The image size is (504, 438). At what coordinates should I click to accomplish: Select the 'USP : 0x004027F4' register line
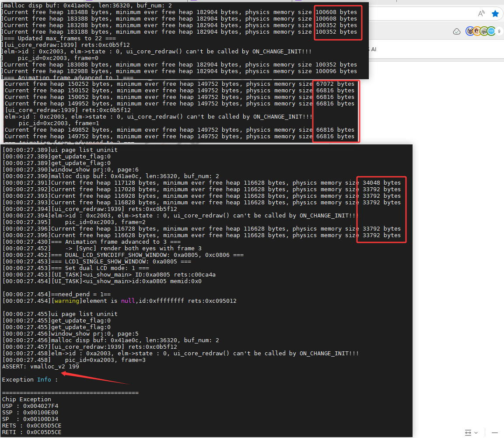click(30, 406)
